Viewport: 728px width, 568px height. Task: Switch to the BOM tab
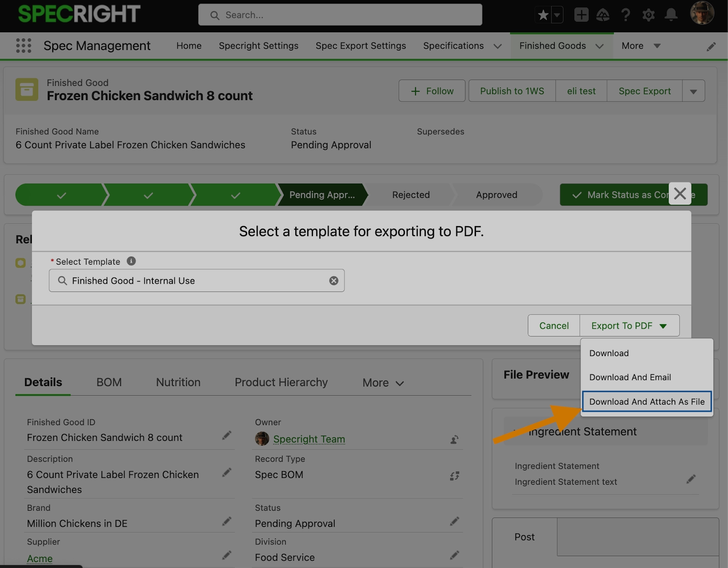point(109,382)
